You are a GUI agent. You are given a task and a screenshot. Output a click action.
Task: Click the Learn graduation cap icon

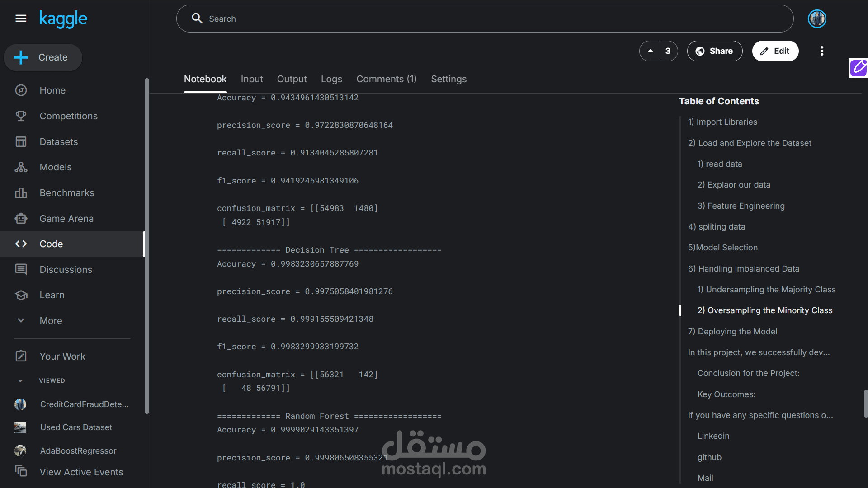click(21, 295)
